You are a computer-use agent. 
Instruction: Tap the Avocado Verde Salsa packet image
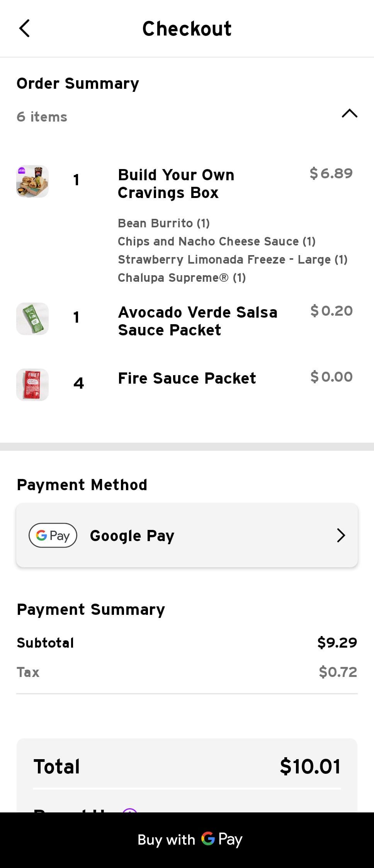click(32, 319)
